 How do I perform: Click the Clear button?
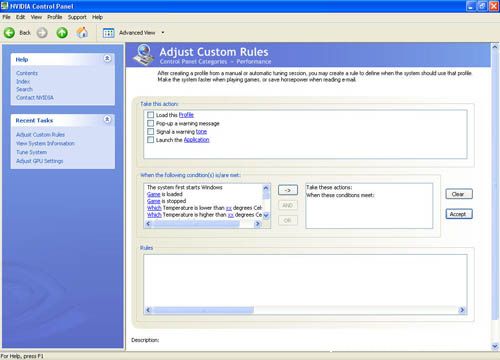point(459,194)
